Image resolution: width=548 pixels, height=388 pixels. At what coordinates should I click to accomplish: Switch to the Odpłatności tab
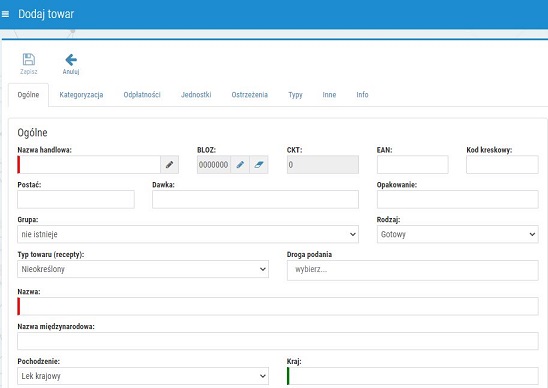[x=142, y=95]
